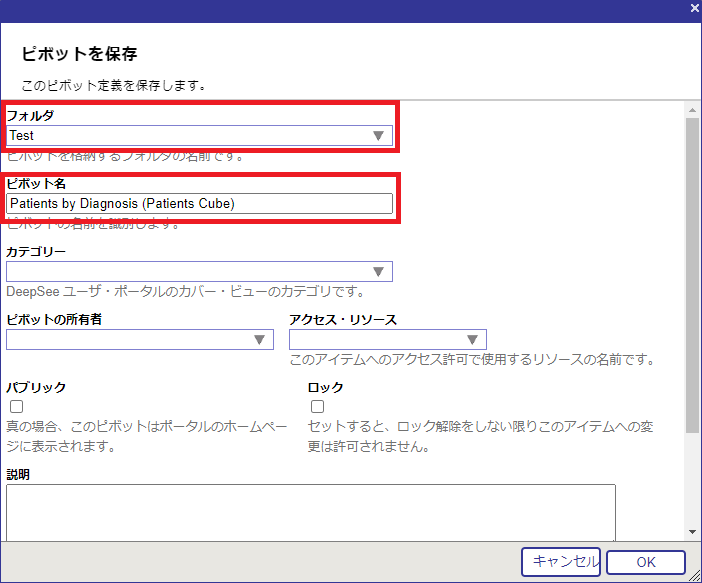Tick the ロック checkbox
The height and width of the screenshot is (583, 702).
click(x=318, y=407)
